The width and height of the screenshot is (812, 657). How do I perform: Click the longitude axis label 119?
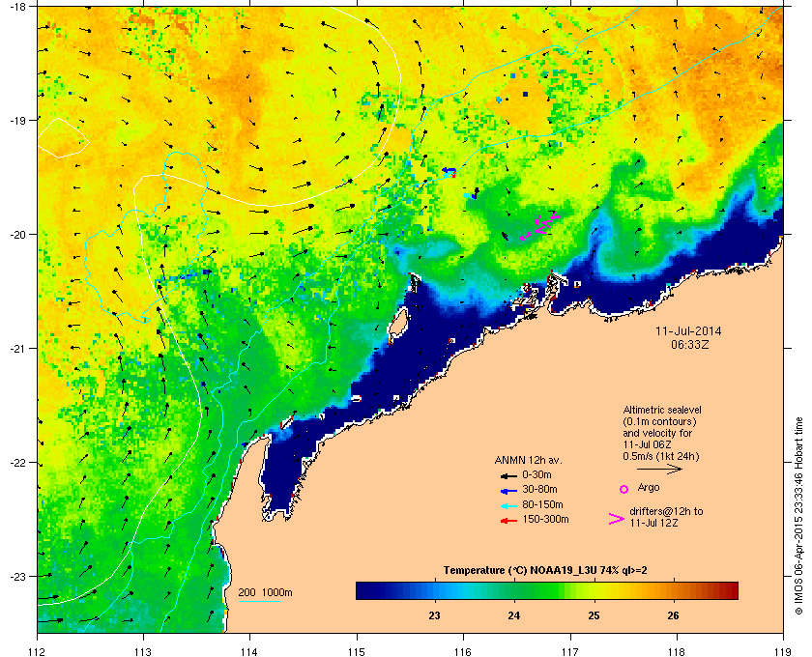coord(783,651)
